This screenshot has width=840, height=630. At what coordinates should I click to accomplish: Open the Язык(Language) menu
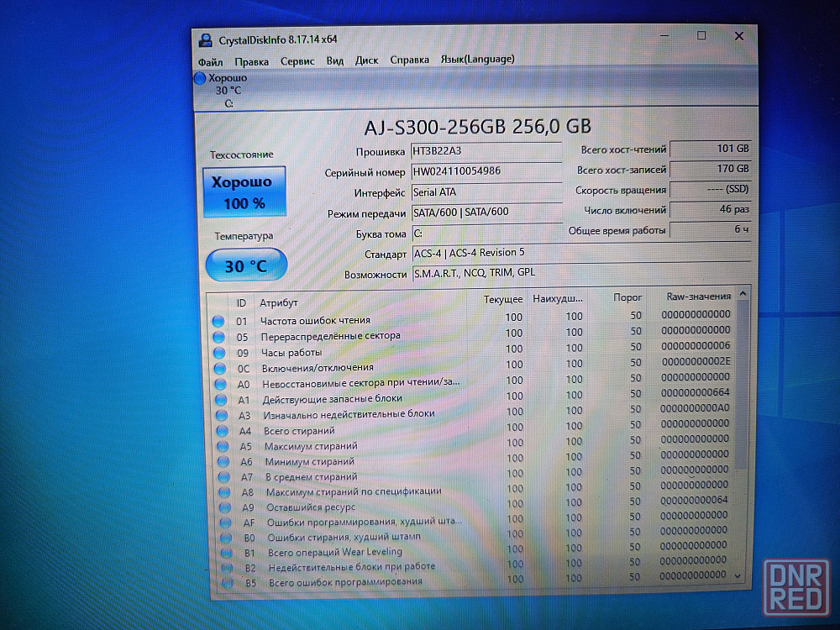point(477,59)
